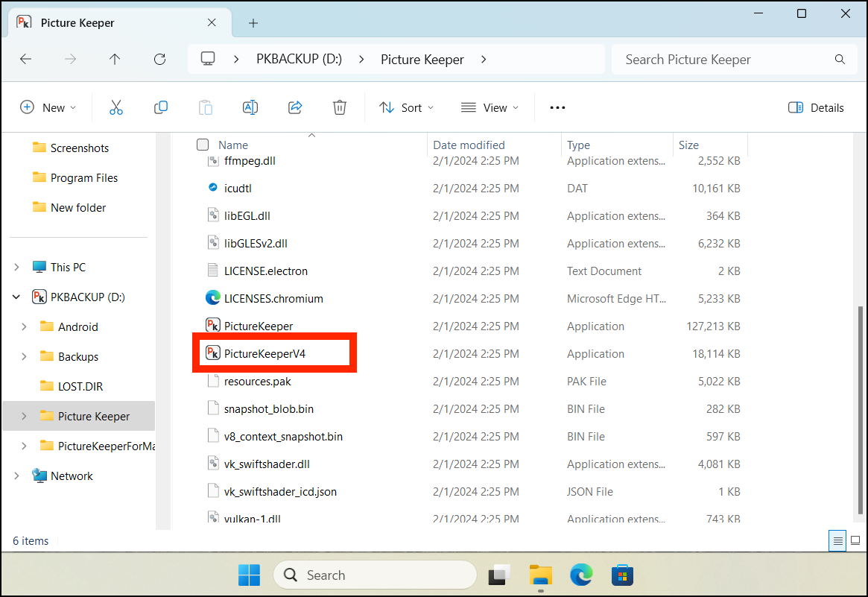
Task: Open Task View from taskbar
Action: [498, 575]
